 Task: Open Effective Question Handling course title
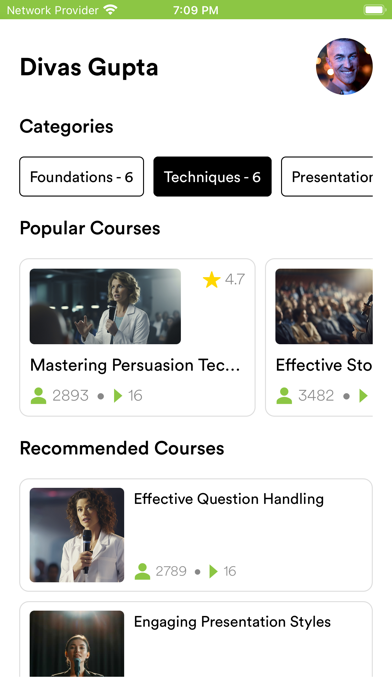click(229, 499)
